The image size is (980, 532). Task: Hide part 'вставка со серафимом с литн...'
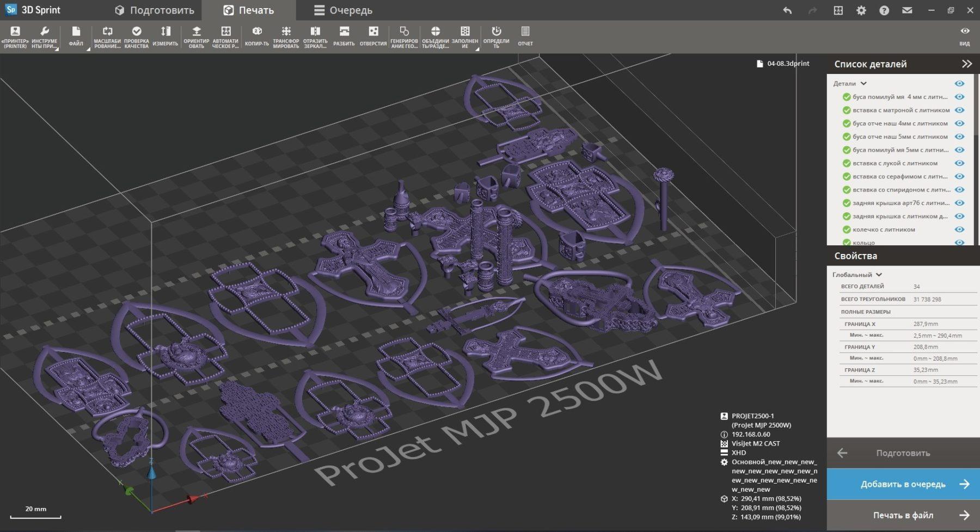[x=959, y=176]
